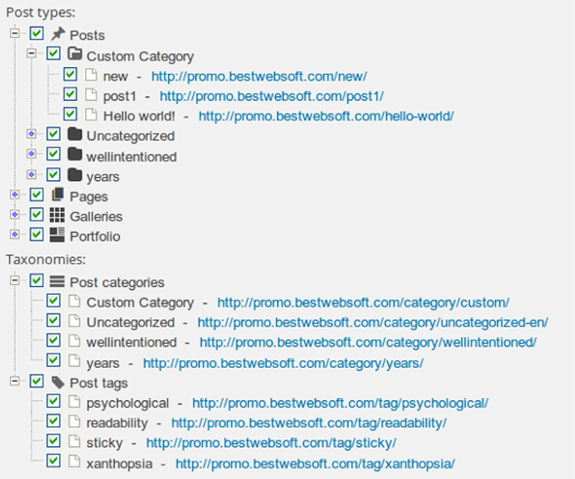
Task: Toggle the checkbox for Hello world! post
Action: click(x=70, y=114)
